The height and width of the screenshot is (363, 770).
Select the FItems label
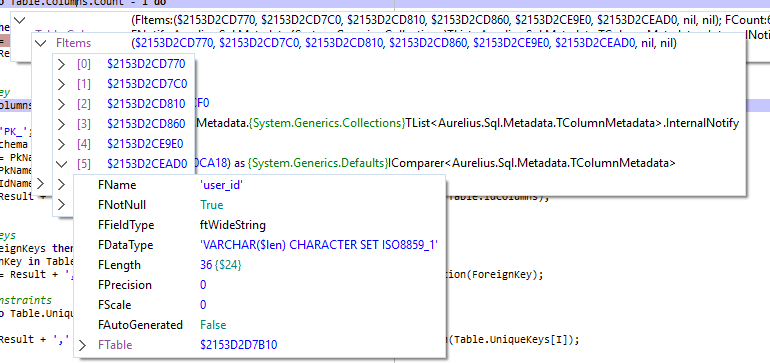point(74,43)
